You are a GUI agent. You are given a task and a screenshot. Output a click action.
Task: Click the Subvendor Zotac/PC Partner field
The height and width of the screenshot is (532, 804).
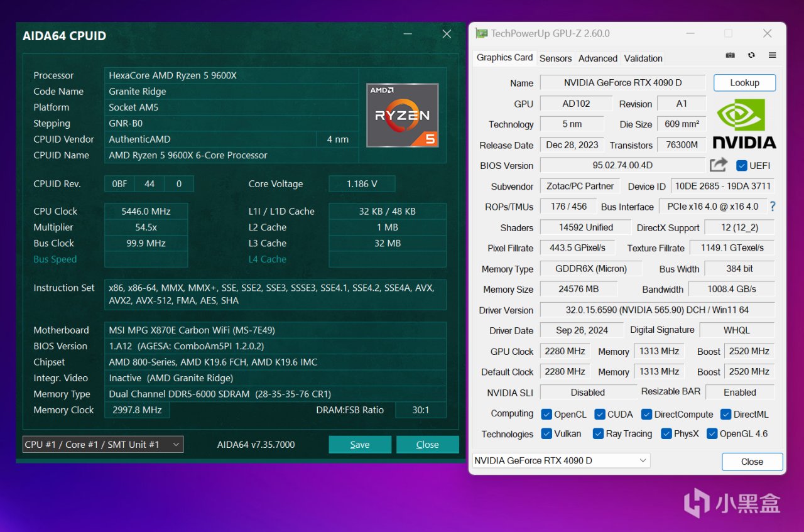(x=580, y=187)
